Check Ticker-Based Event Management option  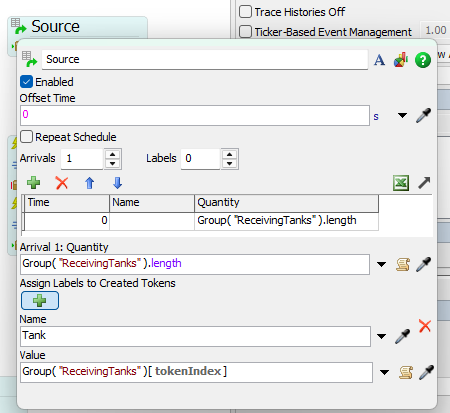pyautogui.click(x=245, y=32)
